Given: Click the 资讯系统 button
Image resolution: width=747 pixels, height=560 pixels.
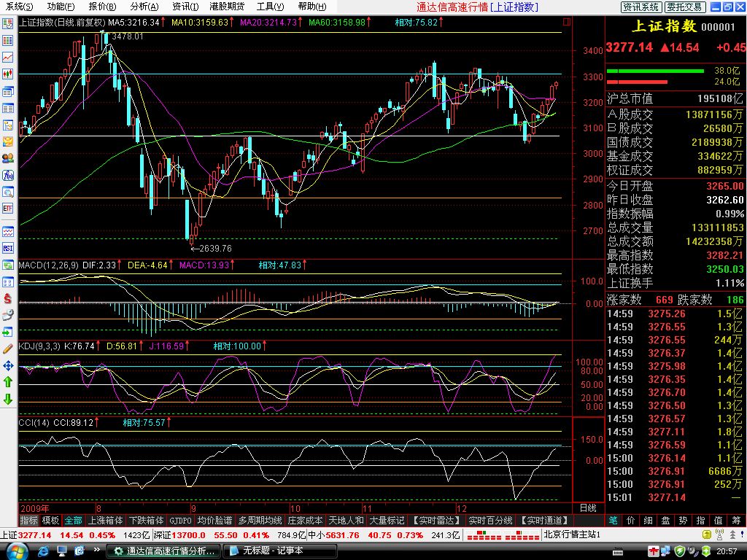Looking at the screenshot, I should pos(640,7).
